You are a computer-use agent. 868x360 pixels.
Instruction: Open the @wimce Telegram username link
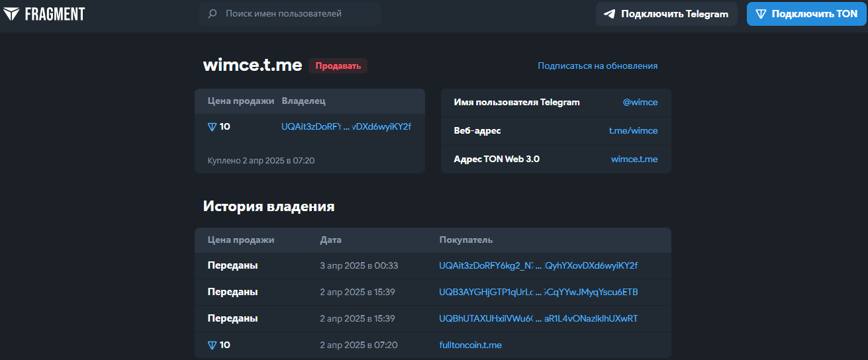coord(640,102)
